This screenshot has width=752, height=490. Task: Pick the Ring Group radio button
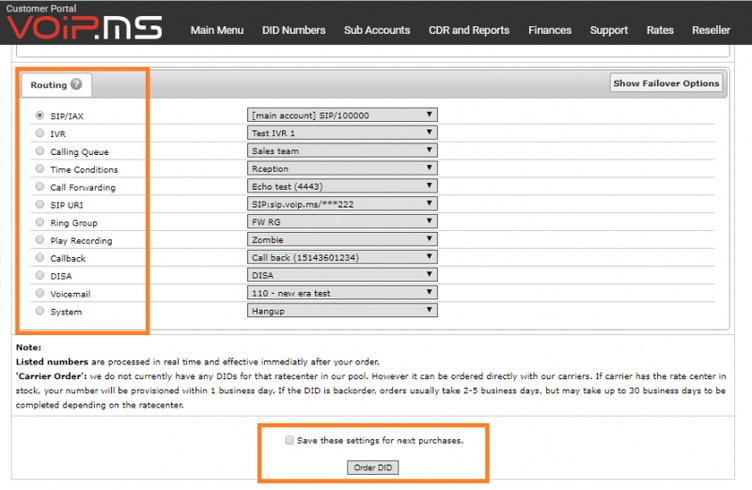(40, 222)
